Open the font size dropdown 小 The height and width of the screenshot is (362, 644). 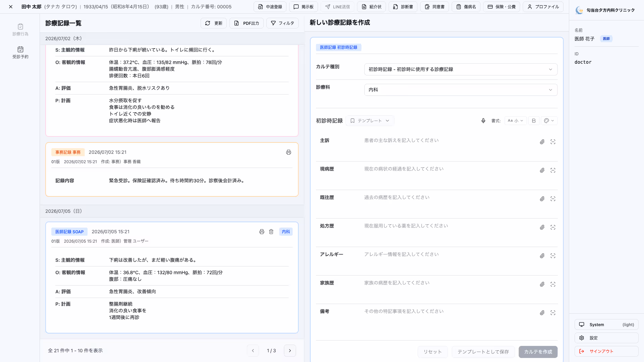click(x=515, y=121)
